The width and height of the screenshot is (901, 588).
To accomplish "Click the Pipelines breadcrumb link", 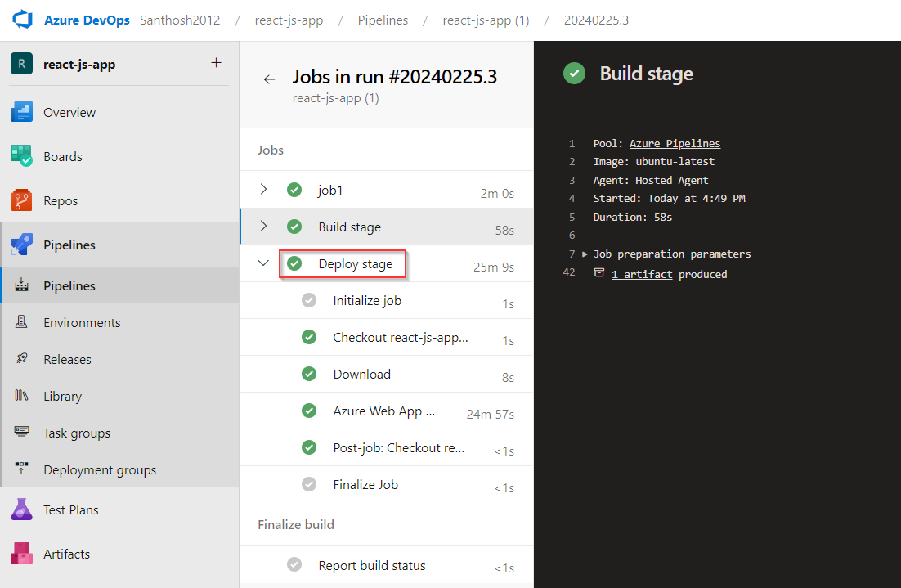I will 383,20.
